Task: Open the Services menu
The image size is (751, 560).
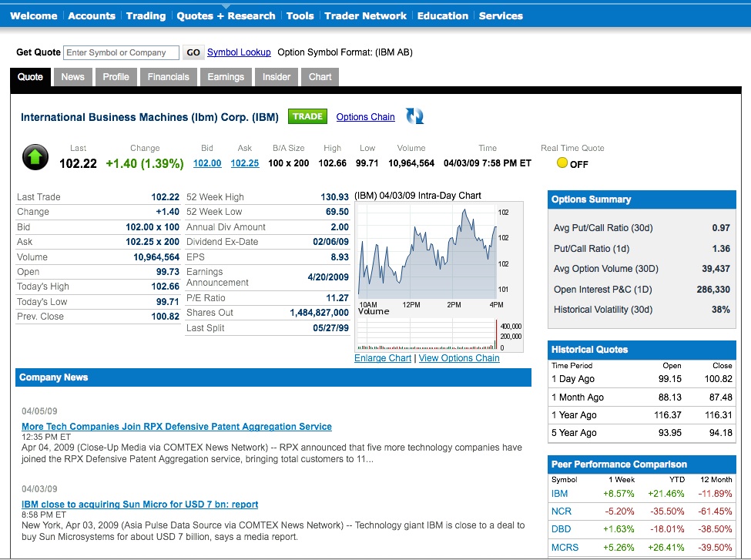Action: pos(501,16)
